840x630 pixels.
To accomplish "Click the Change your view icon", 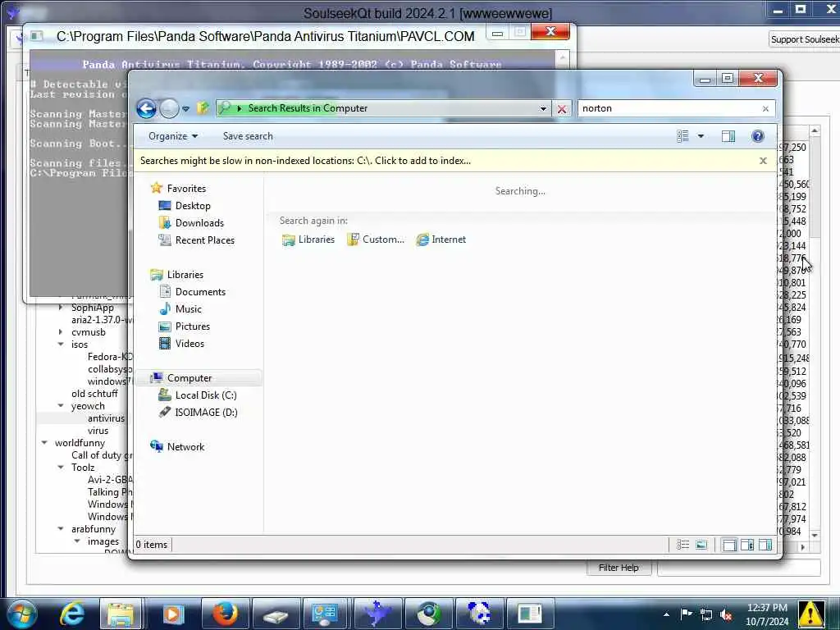I will (x=682, y=136).
